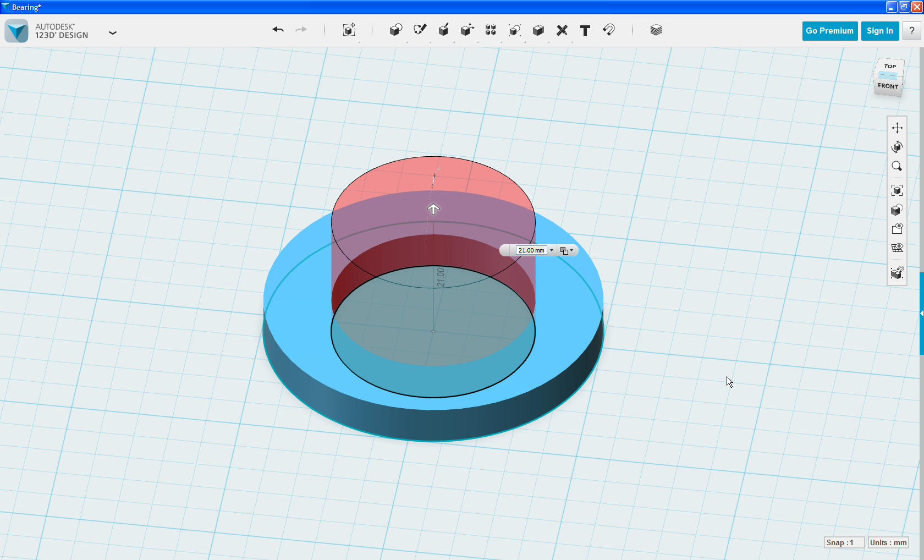Select the Pan navigation tool
Screen dimensions: 924x560
coord(897,128)
